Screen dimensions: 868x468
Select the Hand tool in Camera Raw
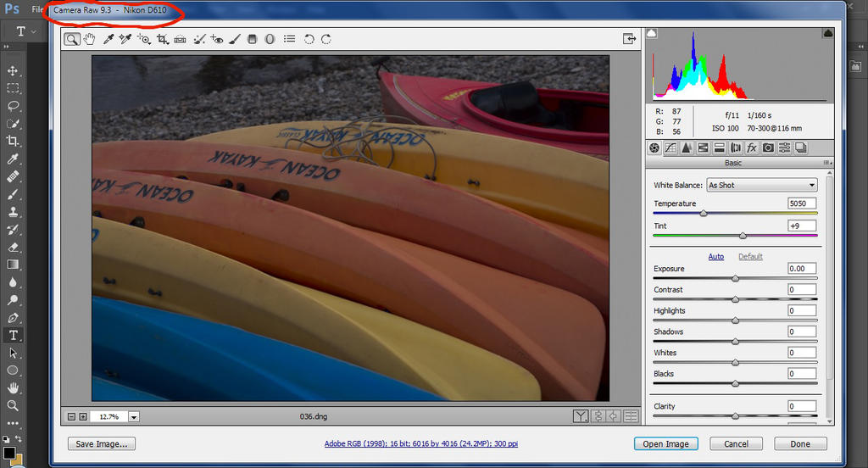pos(89,39)
